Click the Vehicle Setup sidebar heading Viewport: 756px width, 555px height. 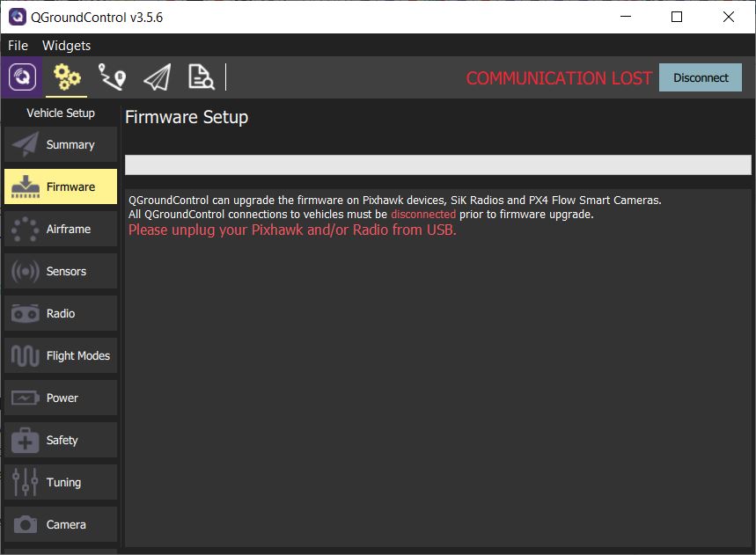(61, 113)
